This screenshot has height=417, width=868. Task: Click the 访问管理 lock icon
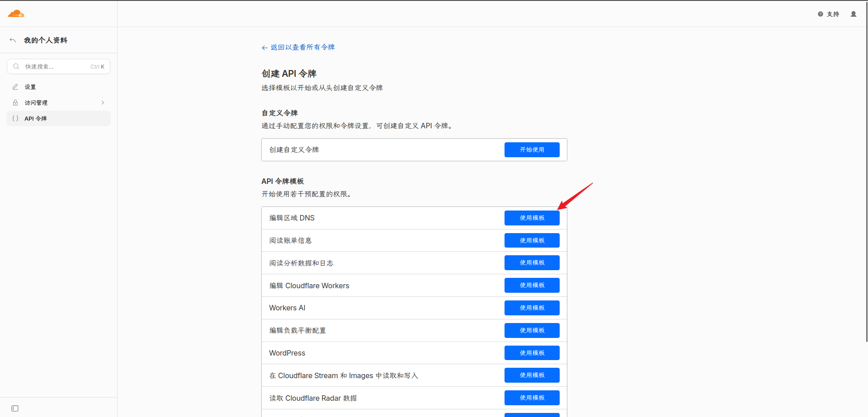pyautogui.click(x=15, y=103)
